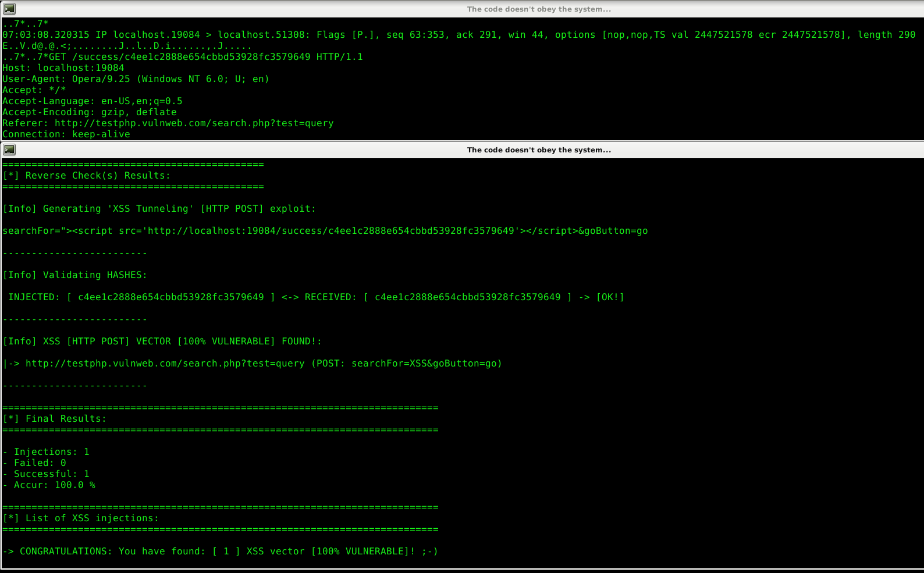Viewport: 924px width, 573px height.
Task: Click the "[*] Final Results:" heading
Action: click(55, 419)
